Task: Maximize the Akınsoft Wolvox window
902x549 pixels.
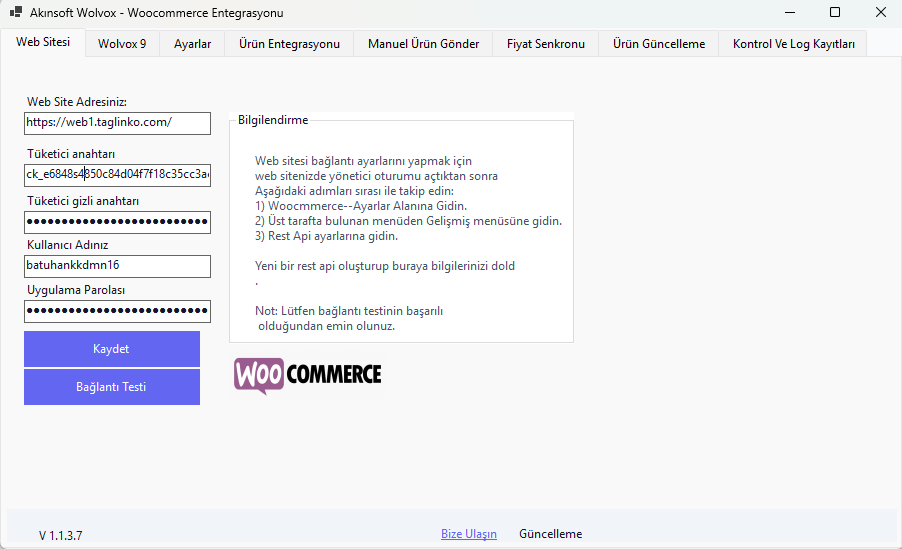Action: [x=835, y=12]
